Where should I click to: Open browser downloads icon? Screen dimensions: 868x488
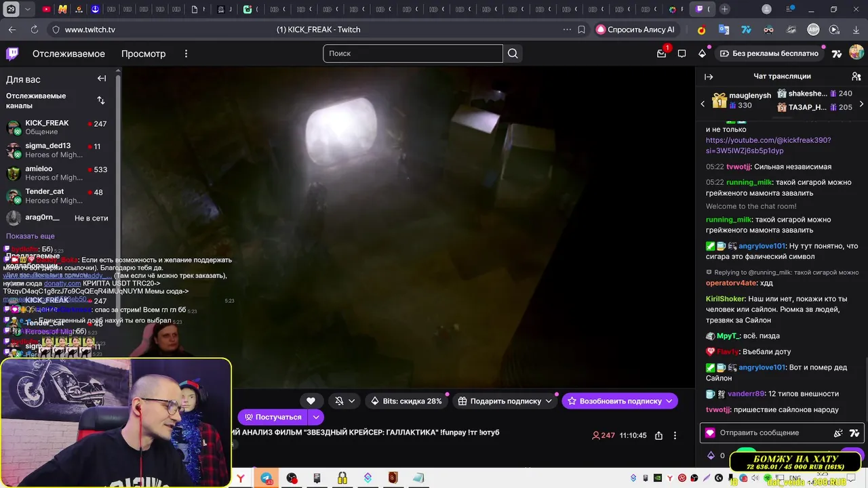pyautogui.click(x=856, y=30)
